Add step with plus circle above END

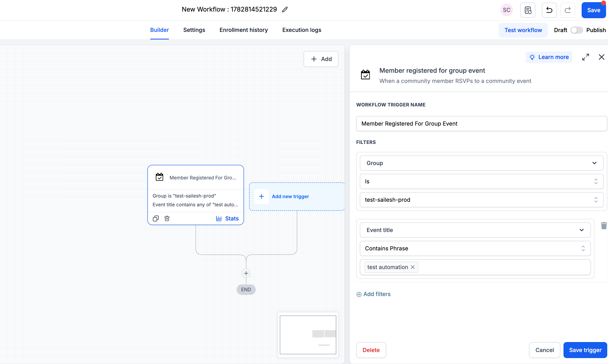tap(246, 273)
